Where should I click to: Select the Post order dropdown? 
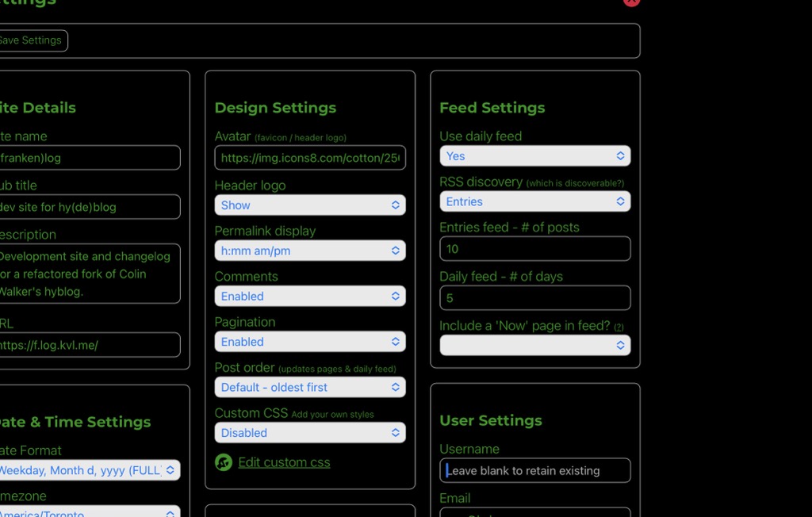(309, 388)
